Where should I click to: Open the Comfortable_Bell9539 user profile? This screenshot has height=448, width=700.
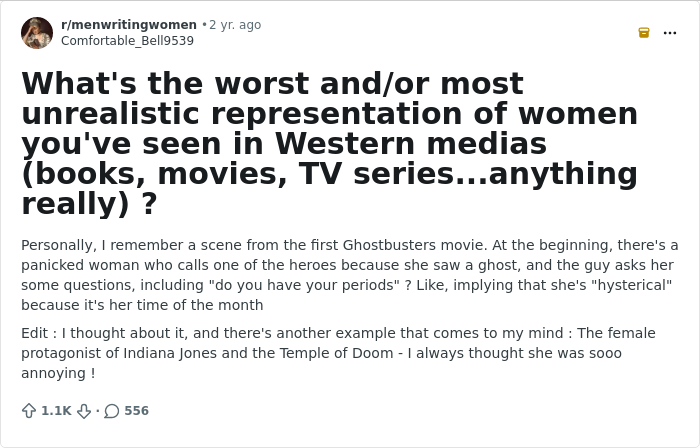click(127, 41)
